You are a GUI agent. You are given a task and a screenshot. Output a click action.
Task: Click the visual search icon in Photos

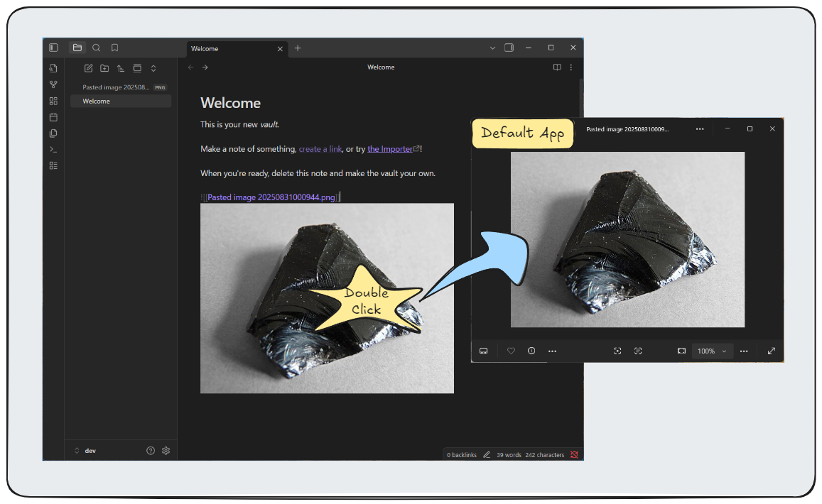tap(617, 351)
